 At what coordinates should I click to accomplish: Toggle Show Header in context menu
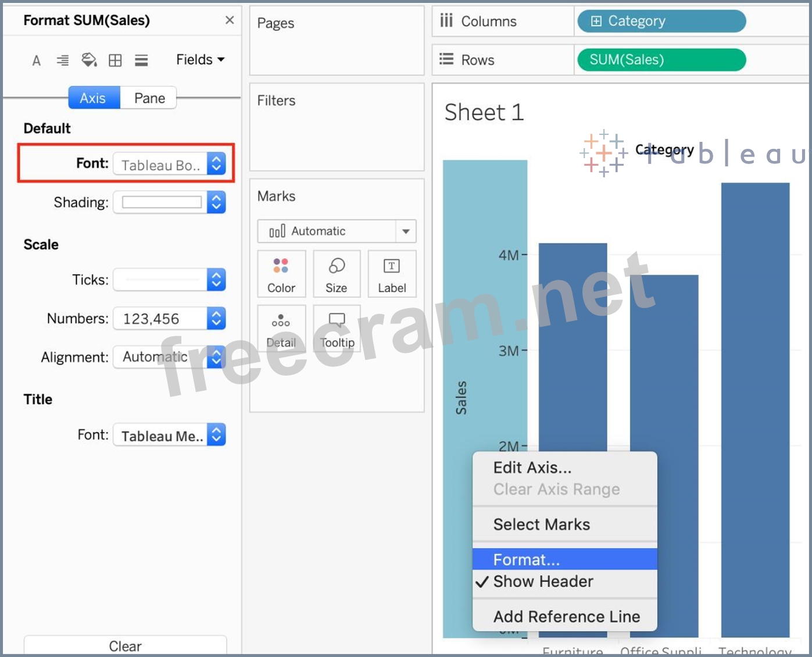coord(543,581)
